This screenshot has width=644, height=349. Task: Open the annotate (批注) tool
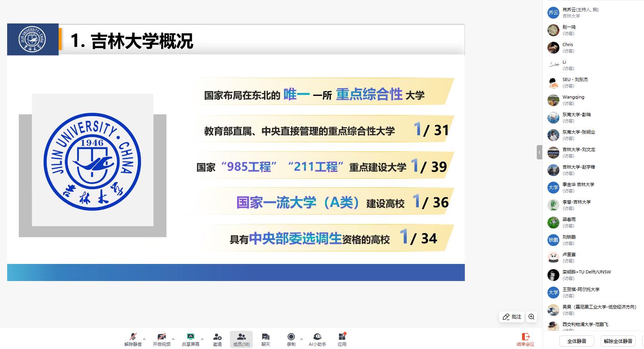pyautogui.click(x=512, y=317)
